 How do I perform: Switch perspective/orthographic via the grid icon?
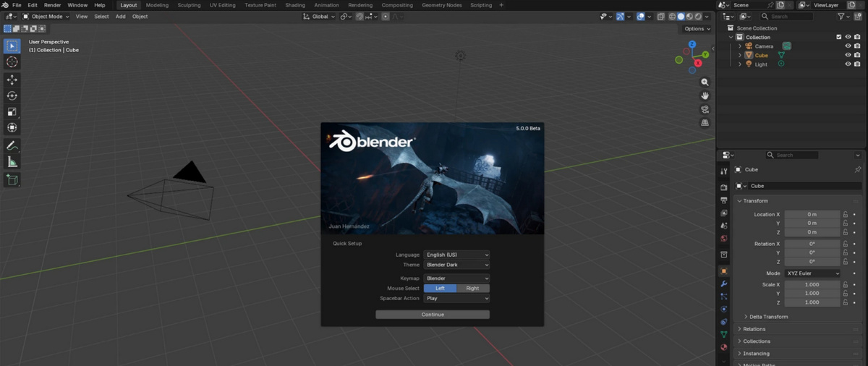pos(705,123)
